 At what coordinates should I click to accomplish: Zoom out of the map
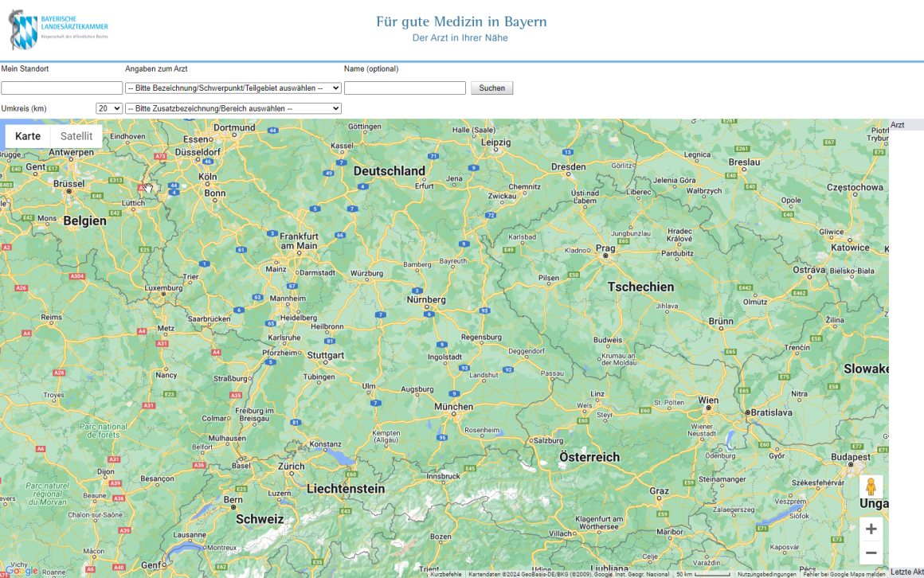click(x=871, y=553)
